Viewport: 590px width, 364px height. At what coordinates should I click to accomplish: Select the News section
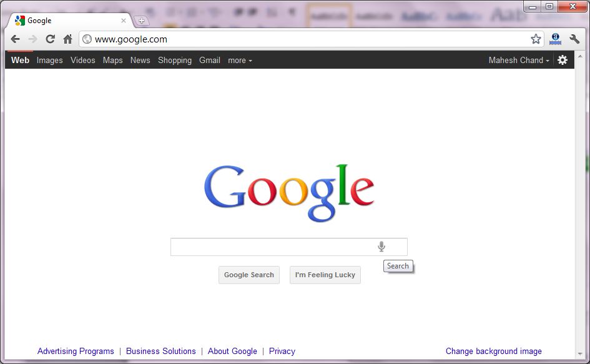140,60
